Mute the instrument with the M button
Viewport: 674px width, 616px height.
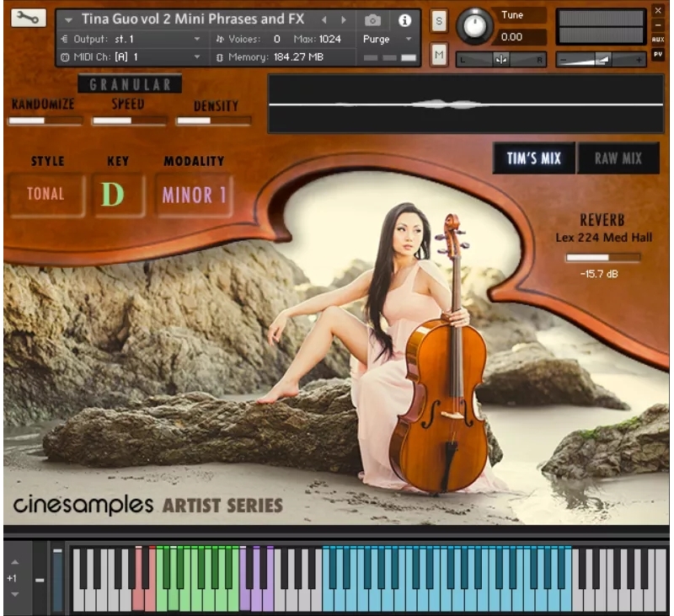438,55
